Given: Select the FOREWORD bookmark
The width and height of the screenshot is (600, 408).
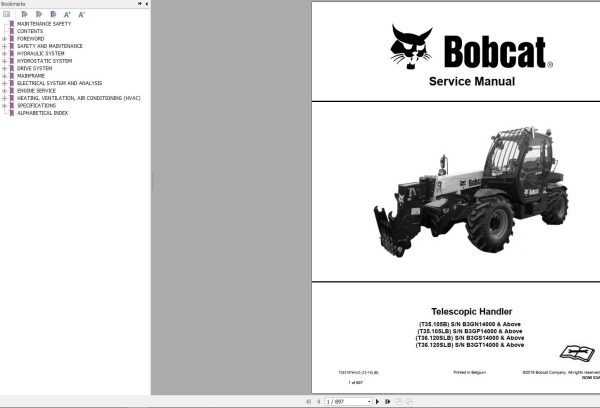Looking at the screenshot, I should click(31, 39).
